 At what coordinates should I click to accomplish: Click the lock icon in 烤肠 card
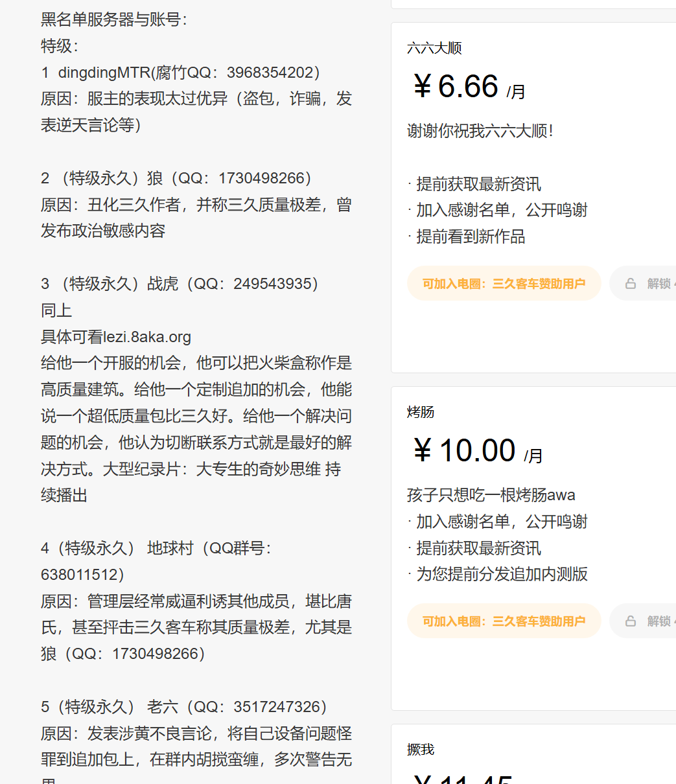(x=631, y=621)
